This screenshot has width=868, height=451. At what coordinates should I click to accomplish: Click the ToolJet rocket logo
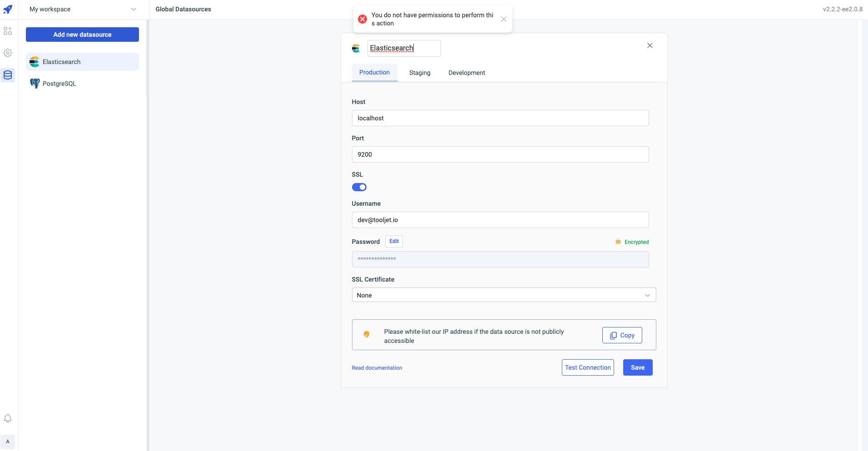tap(8, 9)
